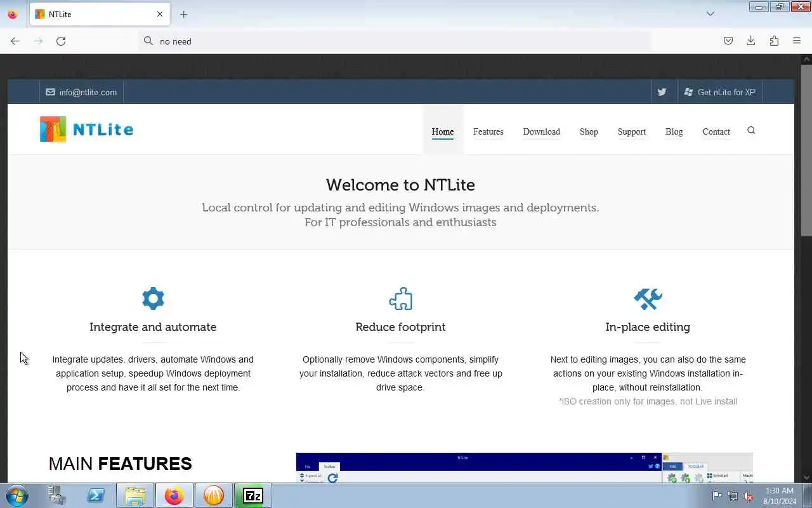Image resolution: width=812 pixels, height=508 pixels.
Task: Click the muted volume tray icon
Action: tap(749, 496)
